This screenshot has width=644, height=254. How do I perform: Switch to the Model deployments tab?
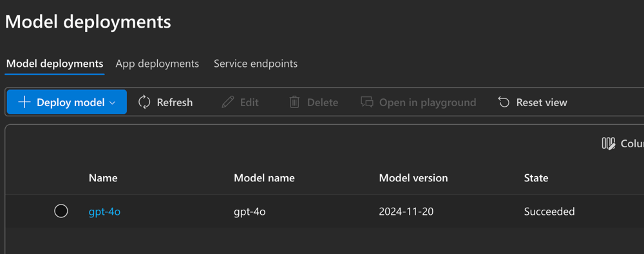55,64
